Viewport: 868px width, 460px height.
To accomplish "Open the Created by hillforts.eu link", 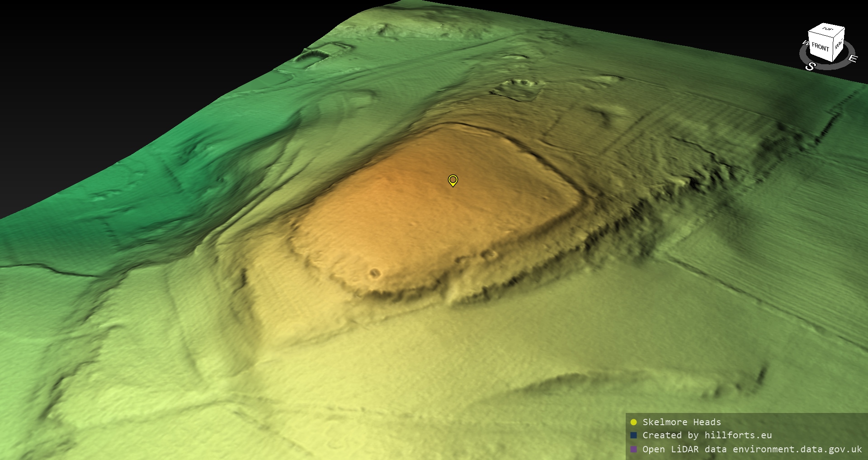I will pos(707,435).
